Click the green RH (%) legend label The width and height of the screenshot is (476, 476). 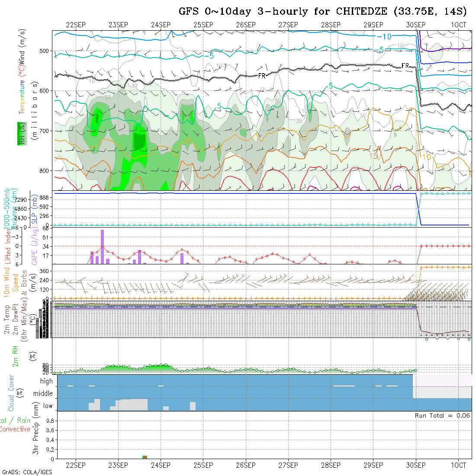(20, 134)
